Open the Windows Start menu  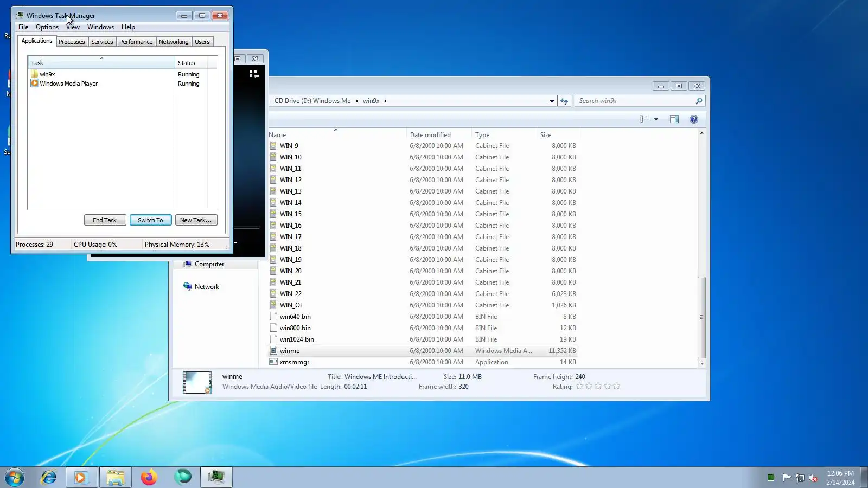15,477
